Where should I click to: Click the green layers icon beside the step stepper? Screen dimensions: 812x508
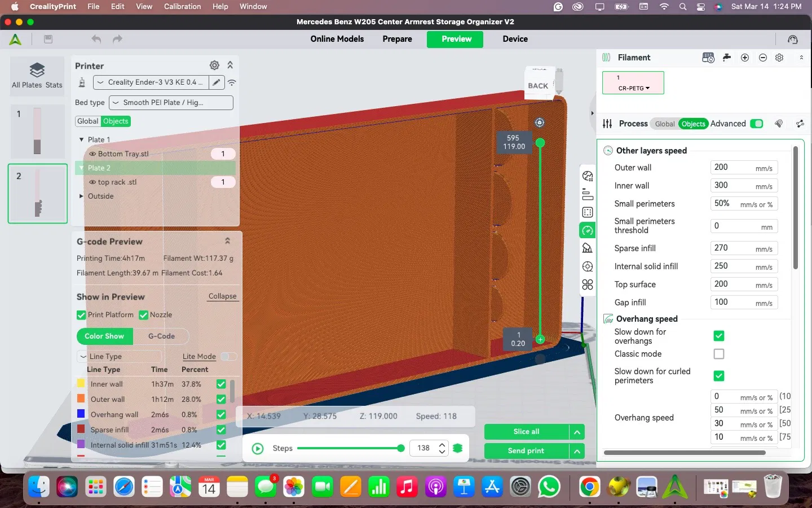457,448
